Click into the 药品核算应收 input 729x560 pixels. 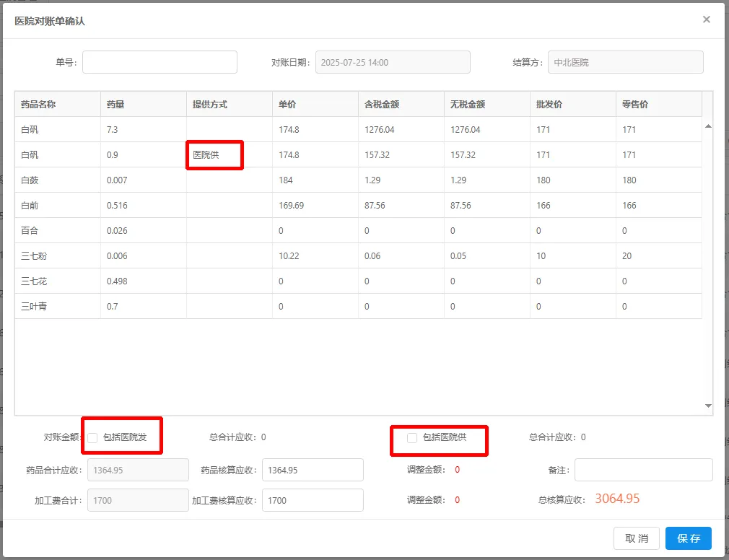313,470
